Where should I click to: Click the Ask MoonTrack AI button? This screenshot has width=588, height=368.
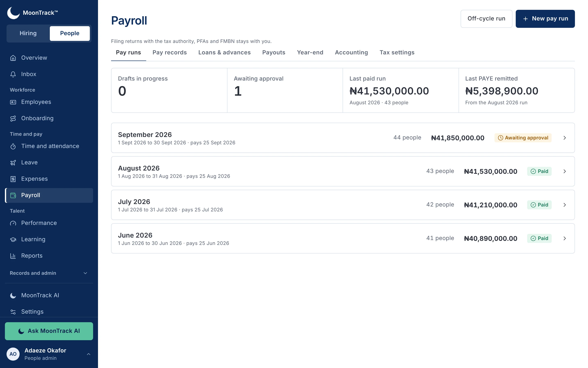(x=49, y=331)
